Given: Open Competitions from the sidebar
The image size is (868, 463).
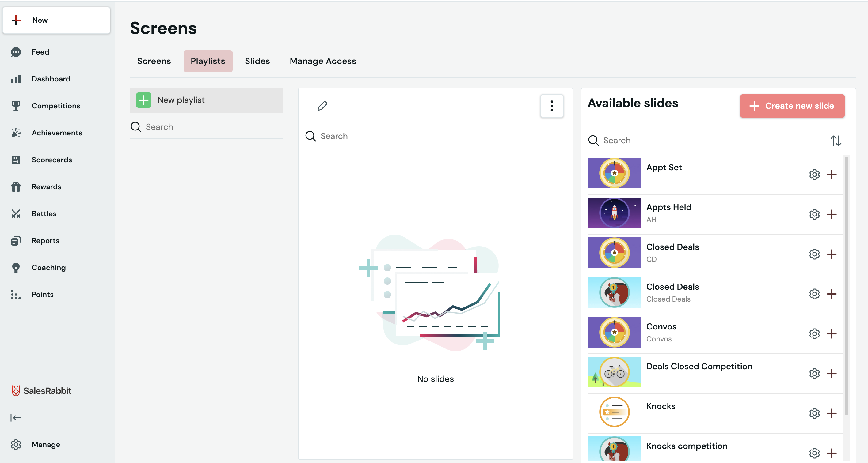Looking at the screenshot, I should tap(55, 106).
